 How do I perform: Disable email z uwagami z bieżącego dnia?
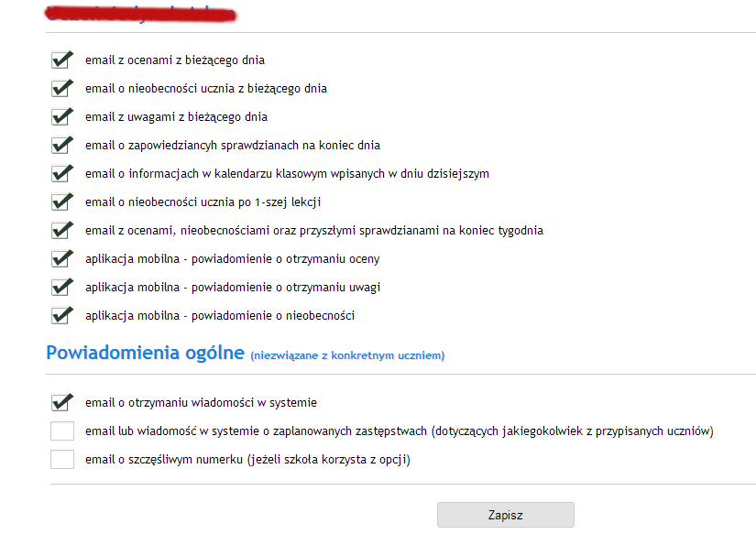tap(62, 117)
